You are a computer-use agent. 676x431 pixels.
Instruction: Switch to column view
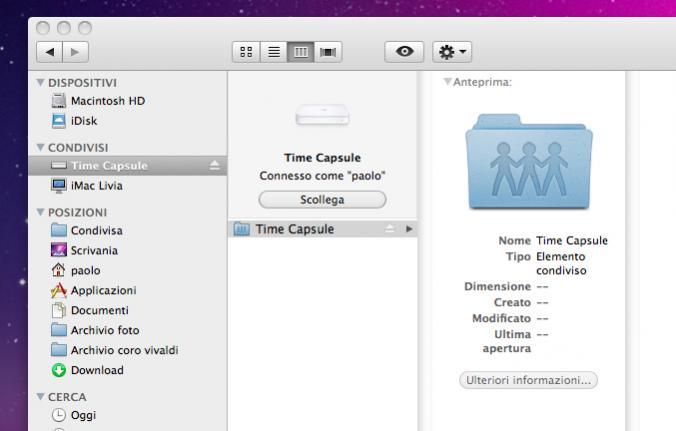300,52
